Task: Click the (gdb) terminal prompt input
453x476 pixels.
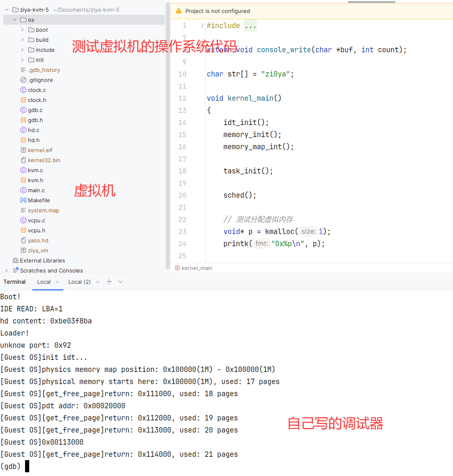Action: pos(27,466)
